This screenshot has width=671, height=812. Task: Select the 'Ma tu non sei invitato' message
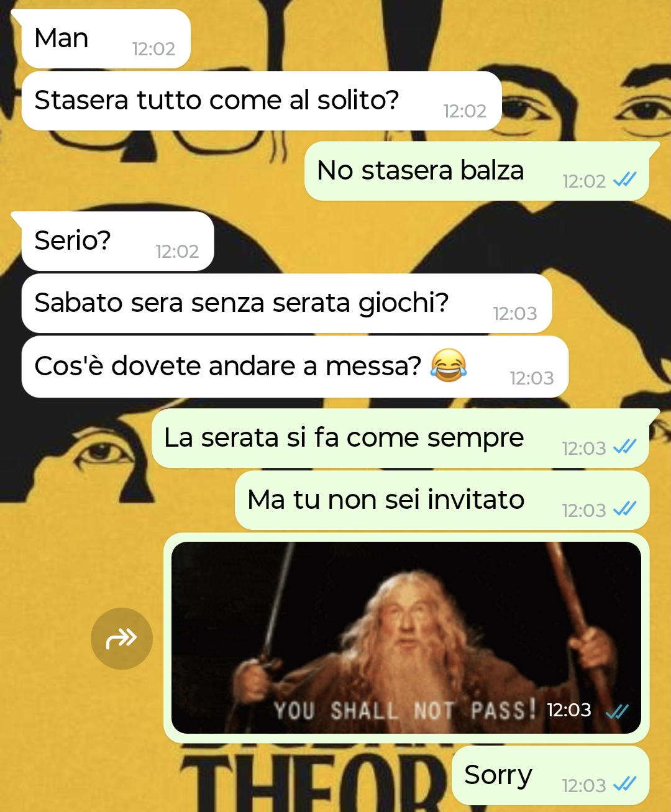(x=442, y=500)
